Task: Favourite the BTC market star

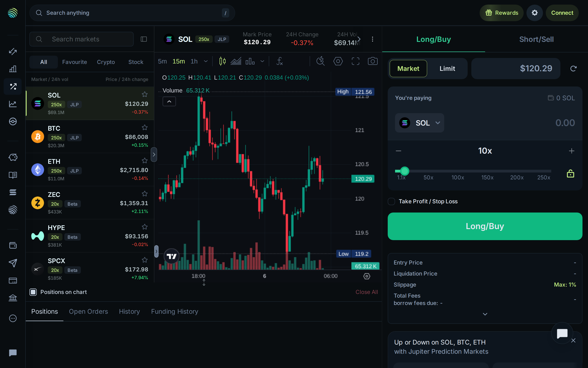Action: tap(144, 127)
